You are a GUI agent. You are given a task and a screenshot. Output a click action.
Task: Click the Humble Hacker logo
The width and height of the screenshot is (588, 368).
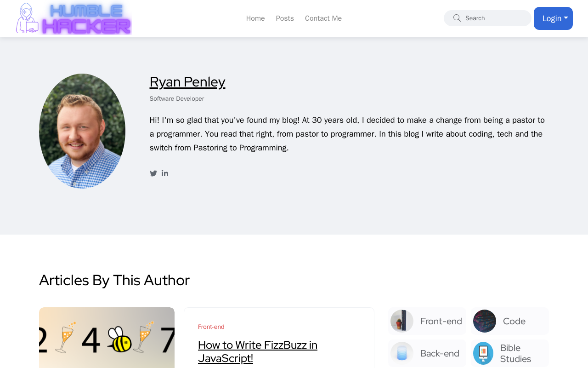(74, 18)
